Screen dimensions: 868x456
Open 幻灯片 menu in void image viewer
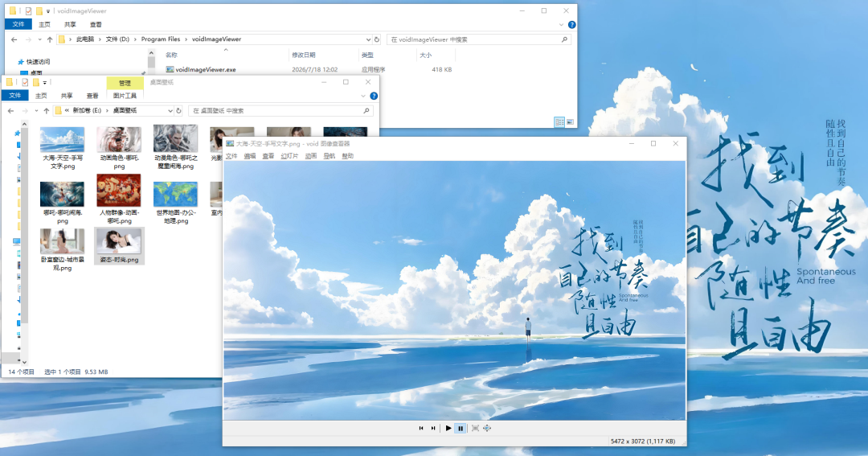tap(289, 156)
